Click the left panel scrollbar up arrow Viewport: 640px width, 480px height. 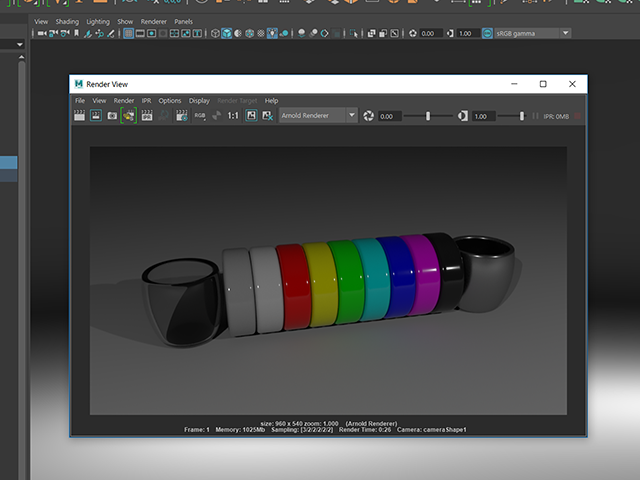(x=21, y=57)
